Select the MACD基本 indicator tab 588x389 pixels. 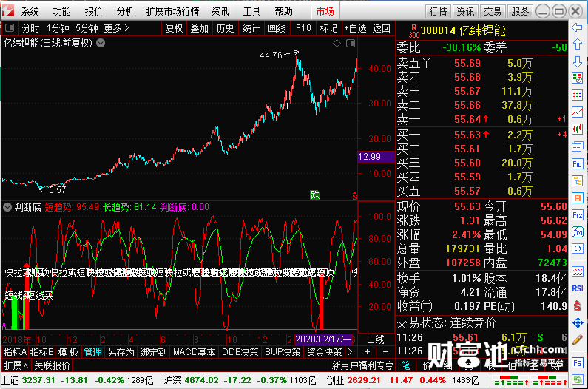pyautogui.click(x=195, y=352)
